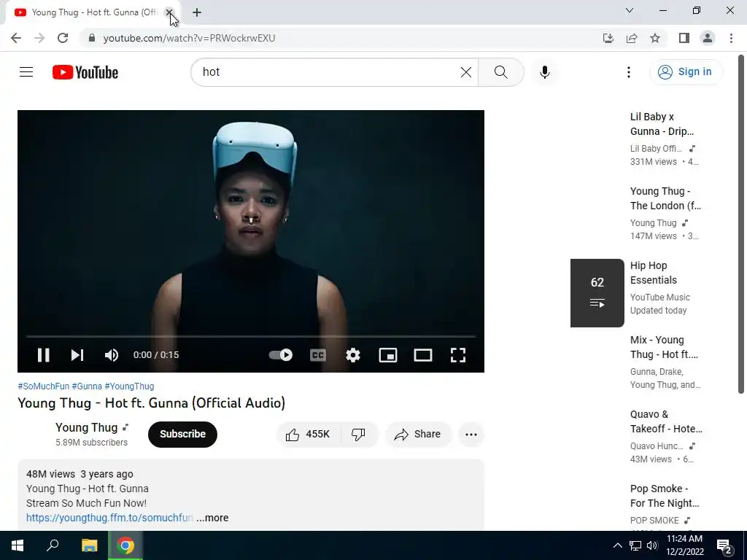Screen dimensions: 747x560
Task: Open the Windows Start menu
Action: [18, 545]
